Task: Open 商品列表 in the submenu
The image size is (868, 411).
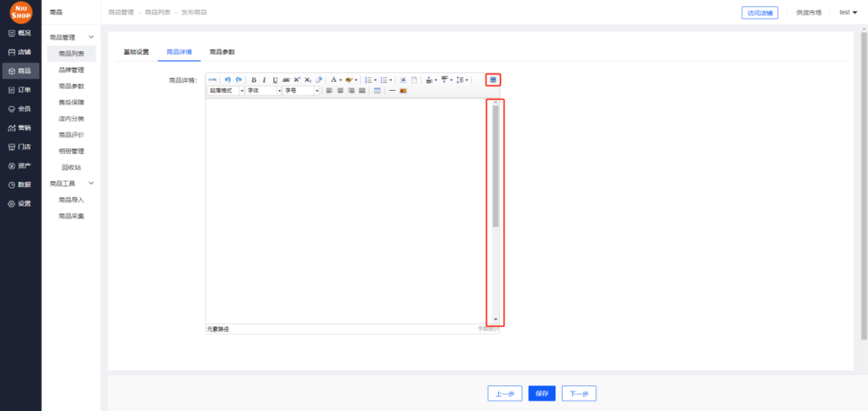Action: click(72, 54)
